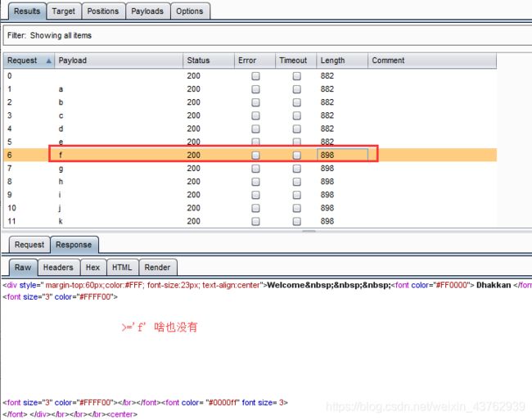532x420 pixels.
Task: Switch to the Request tab
Action: tap(29, 245)
